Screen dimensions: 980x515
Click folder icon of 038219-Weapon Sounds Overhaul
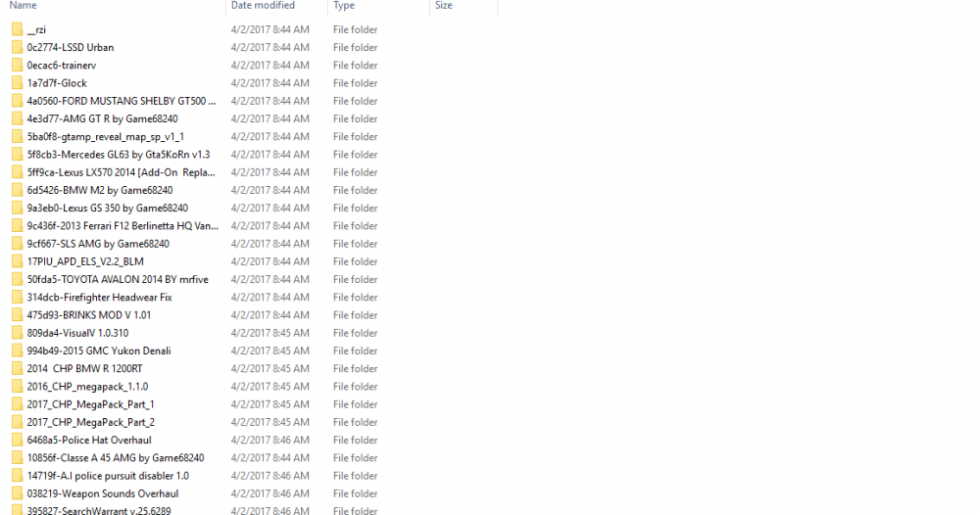pyautogui.click(x=17, y=493)
